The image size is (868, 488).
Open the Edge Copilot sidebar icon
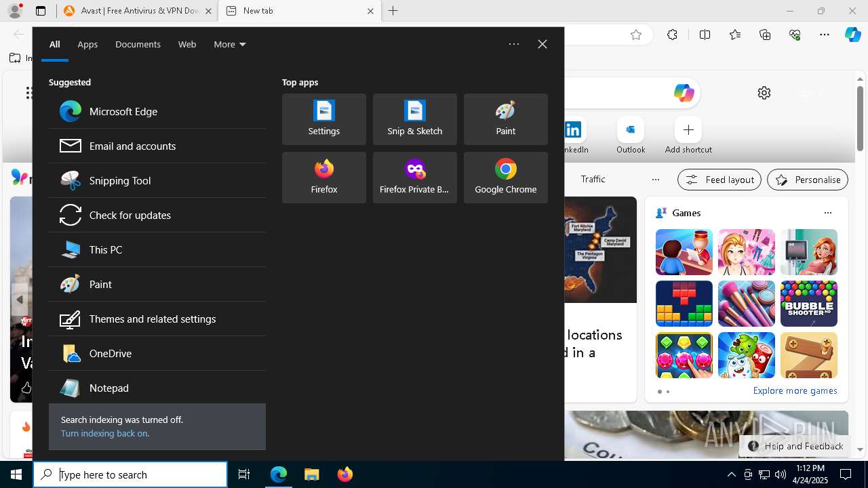pos(852,35)
